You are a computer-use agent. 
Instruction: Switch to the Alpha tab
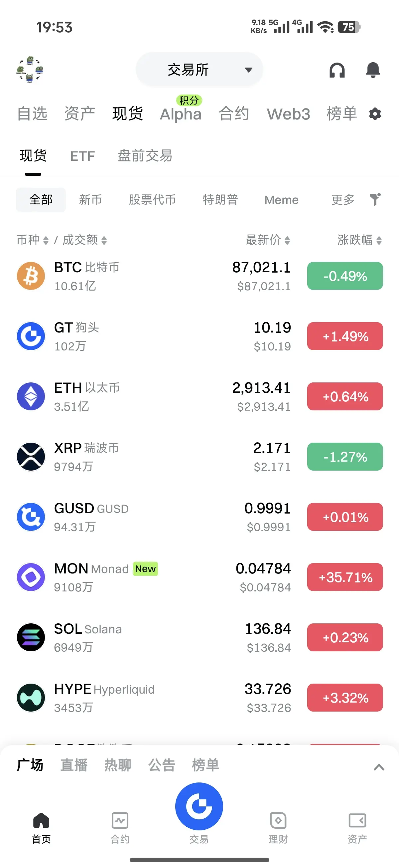(x=181, y=114)
